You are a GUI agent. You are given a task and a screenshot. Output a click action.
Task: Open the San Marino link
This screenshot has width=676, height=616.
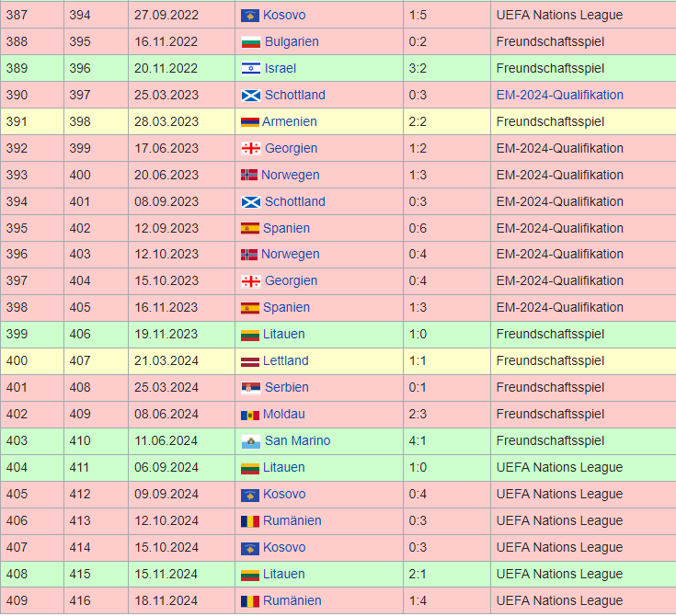click(x=297, y=441)
